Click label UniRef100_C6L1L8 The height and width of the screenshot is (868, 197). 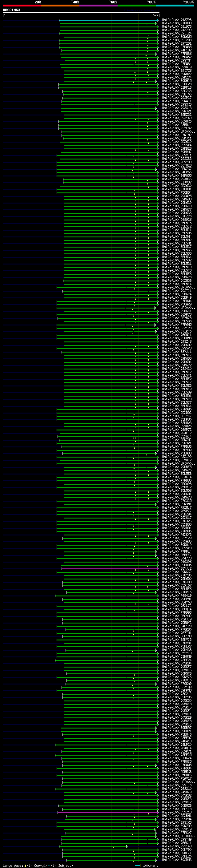click(x=177, y=809)
